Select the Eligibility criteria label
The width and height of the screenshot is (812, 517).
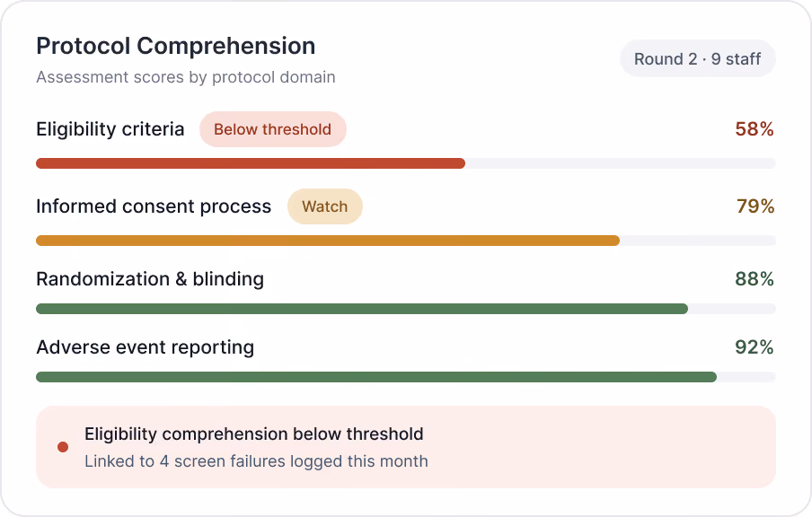tap(110, 129)
